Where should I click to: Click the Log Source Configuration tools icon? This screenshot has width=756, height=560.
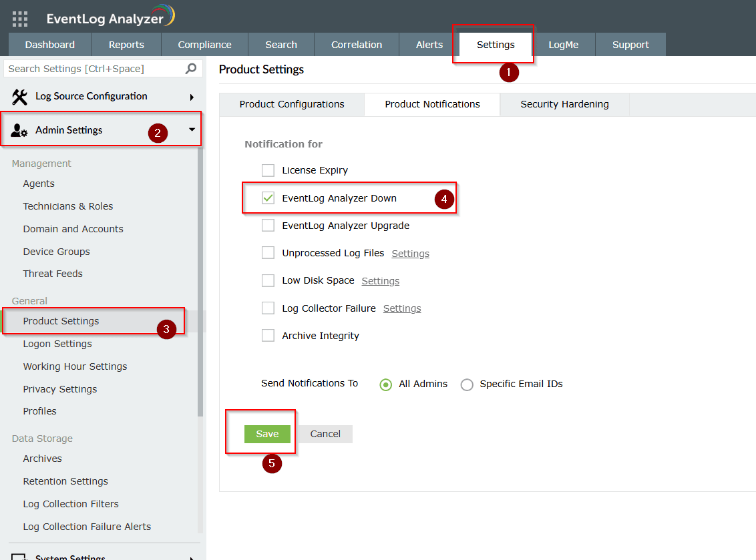point(20,97)
